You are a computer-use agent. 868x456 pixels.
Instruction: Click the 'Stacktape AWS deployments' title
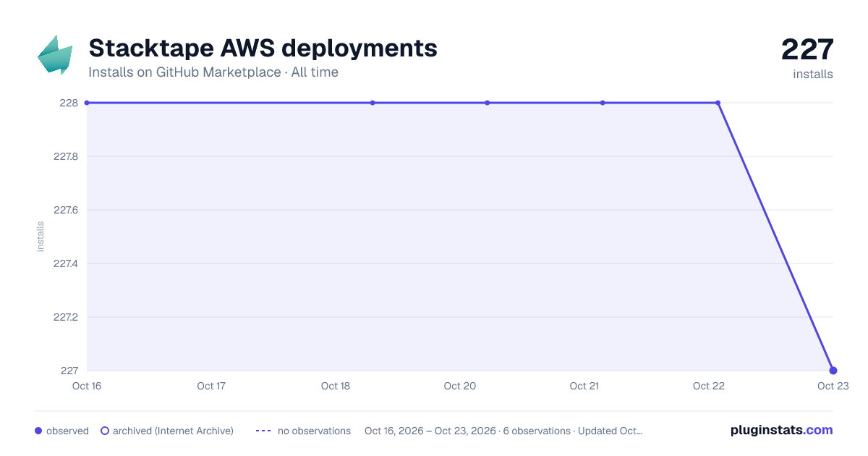point(263,48)
